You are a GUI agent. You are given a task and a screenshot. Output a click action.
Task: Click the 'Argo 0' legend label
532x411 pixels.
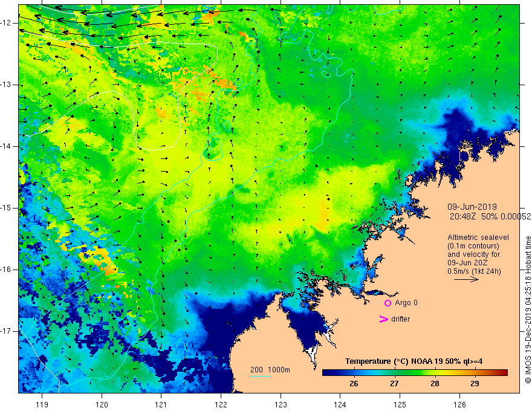[x=406, y=303]
